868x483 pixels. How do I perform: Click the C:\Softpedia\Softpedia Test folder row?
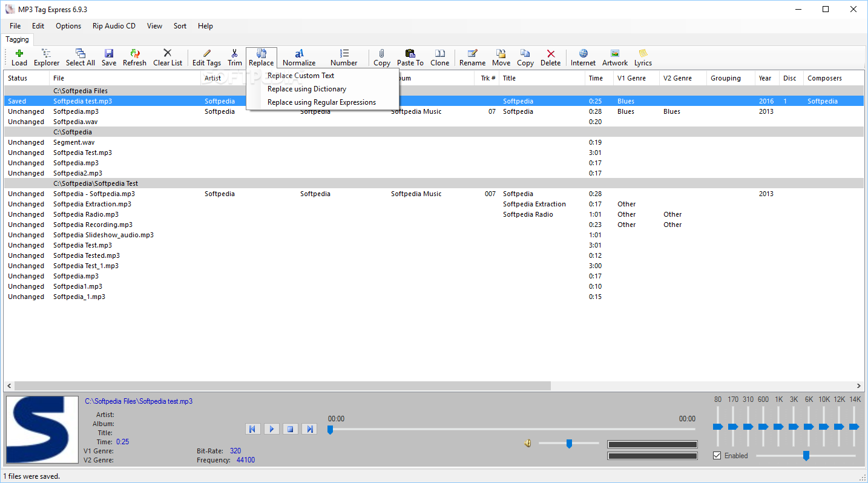point(433,183)
